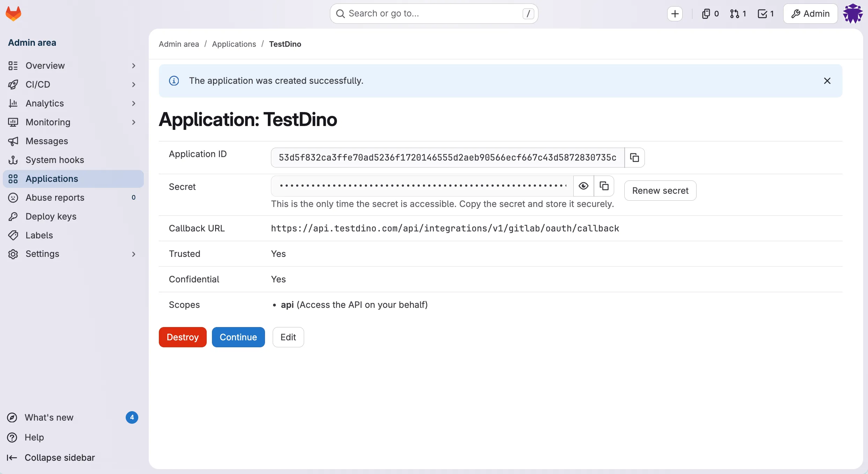Open What's new via compass icon
Image resolution: width=868 pixels, height=474 pixels.
click(13, 417)
